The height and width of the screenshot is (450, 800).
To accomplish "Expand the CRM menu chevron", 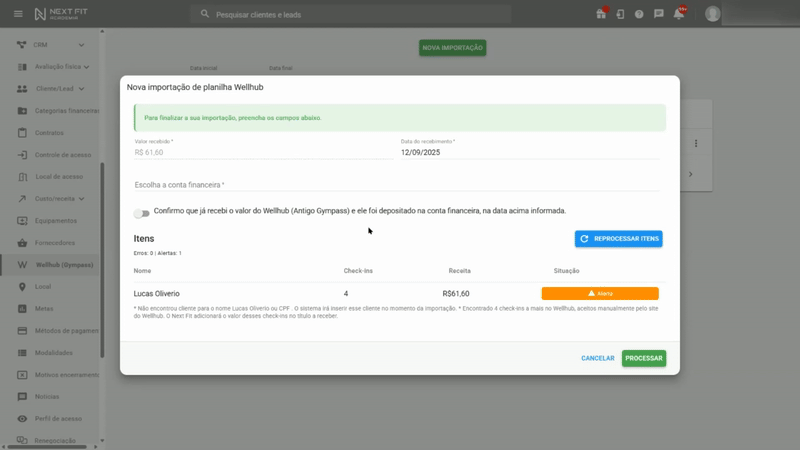I will coord(81,45).
